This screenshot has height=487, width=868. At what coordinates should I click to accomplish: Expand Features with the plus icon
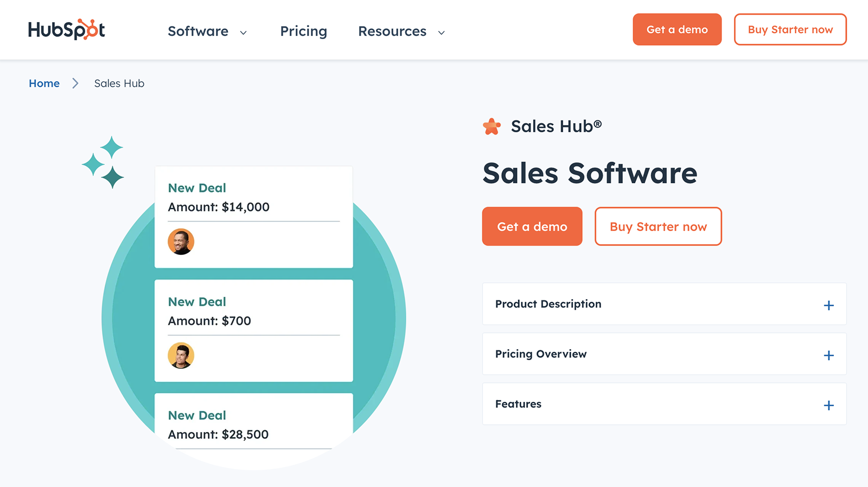pos(828,405)
